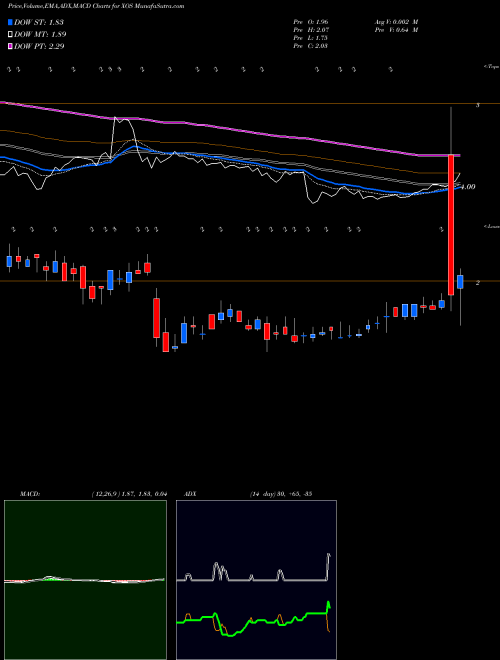Click the last blue candlestick after red spike
Screen dimensions: 500x660
point(460,282)
